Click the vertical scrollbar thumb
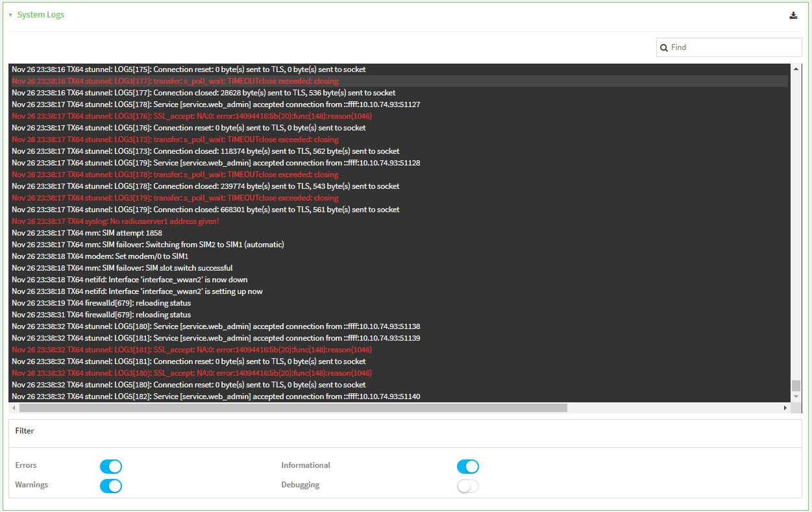 point(796,385)
